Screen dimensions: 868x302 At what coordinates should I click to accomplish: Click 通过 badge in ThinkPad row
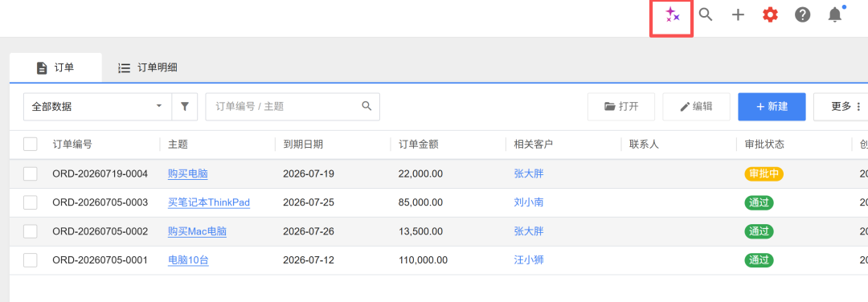tap(759, 202)
